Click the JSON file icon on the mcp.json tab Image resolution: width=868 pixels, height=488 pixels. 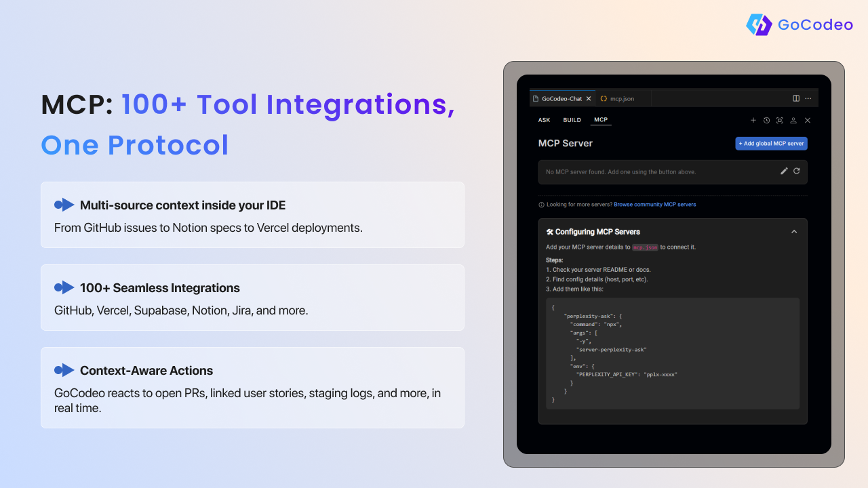(604, 98)
